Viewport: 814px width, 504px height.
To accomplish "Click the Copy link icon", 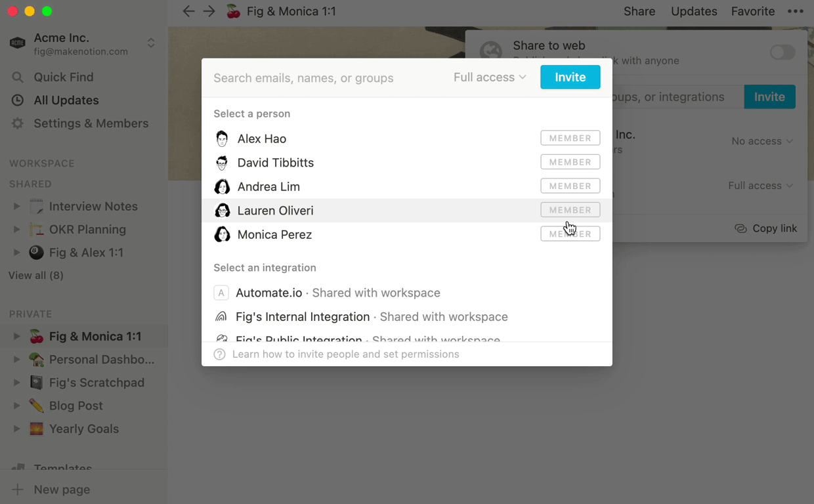I will 740,228.
